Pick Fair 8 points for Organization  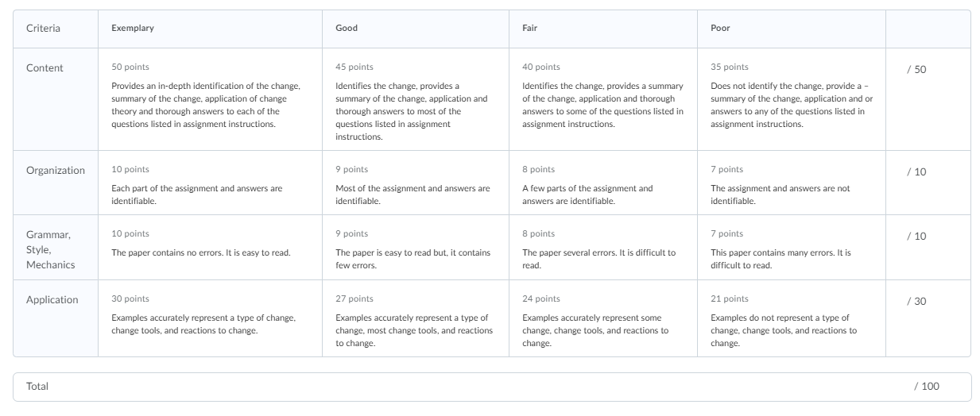[603, 183]
